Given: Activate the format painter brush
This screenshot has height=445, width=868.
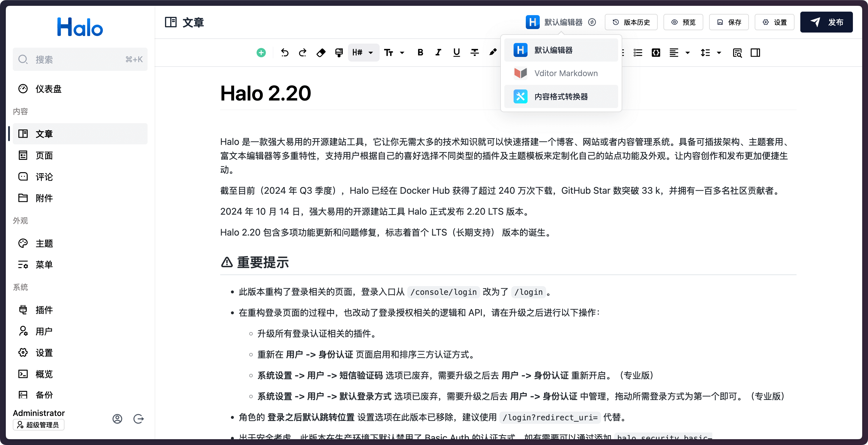Looking at the screenshot, I should (x=339, y=53).
